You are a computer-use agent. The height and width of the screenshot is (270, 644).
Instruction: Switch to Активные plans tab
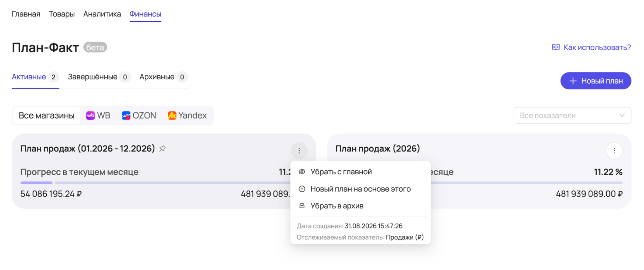click(x=35, y=77)
